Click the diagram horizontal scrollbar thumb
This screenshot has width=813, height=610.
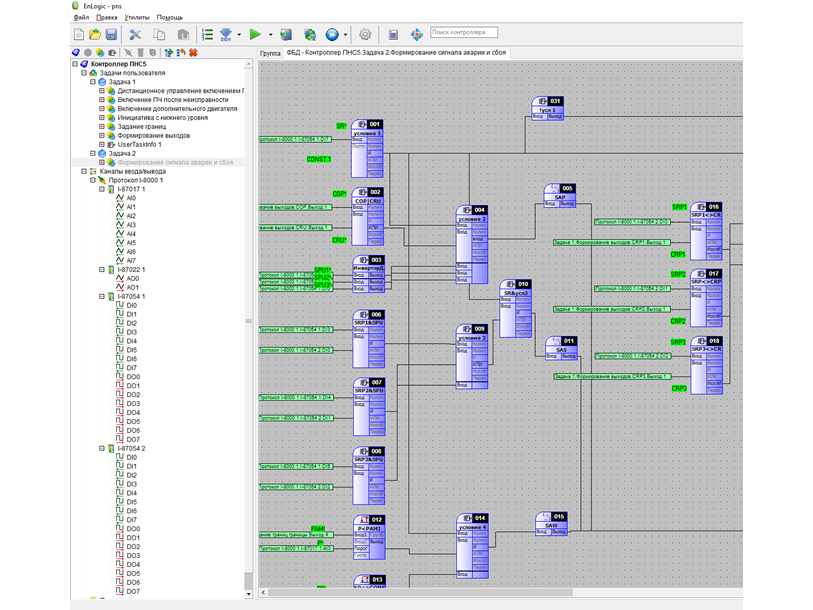click(x=420, y=592)
